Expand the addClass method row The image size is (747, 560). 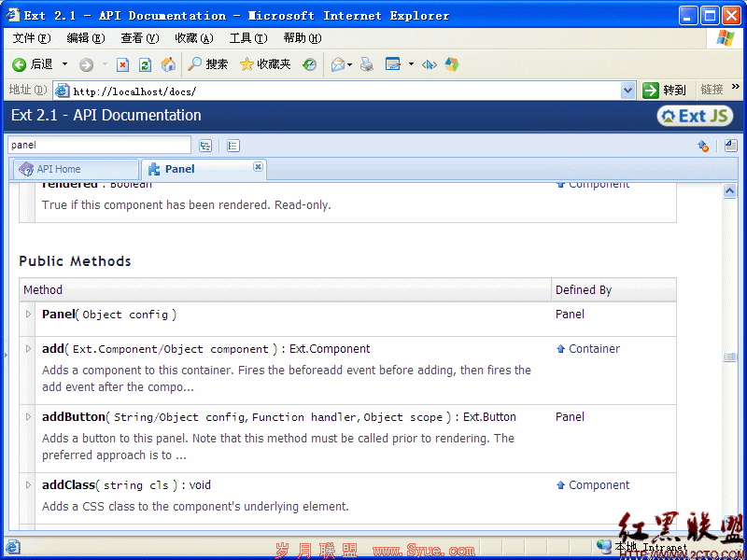point(28,485)
